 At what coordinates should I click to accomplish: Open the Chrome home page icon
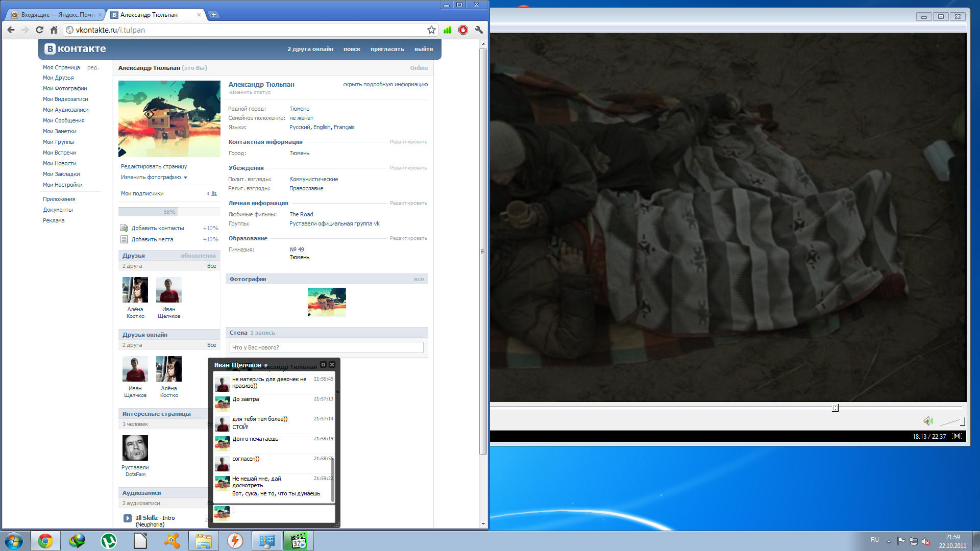coord(54,30)
